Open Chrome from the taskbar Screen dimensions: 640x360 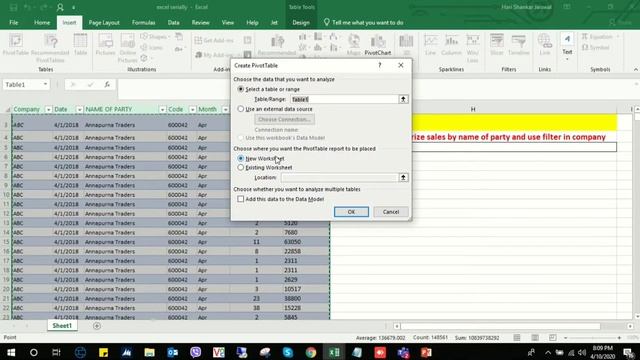pos(311,352)
